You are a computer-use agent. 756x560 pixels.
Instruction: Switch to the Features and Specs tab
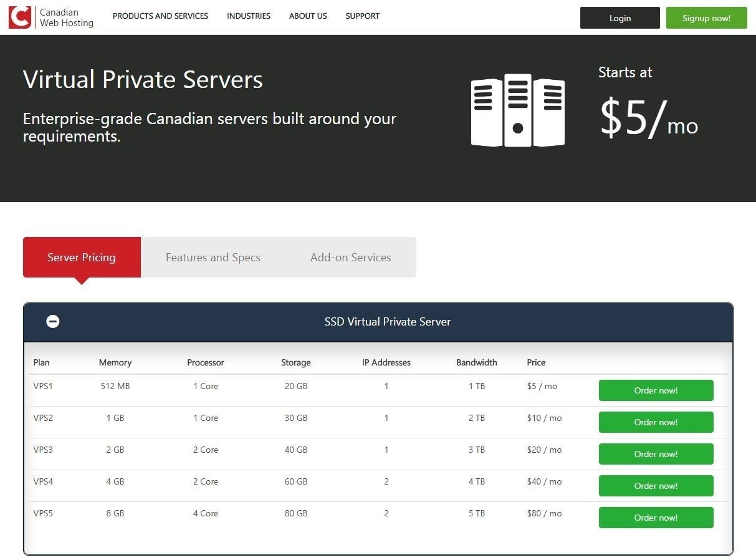[213, 257]
